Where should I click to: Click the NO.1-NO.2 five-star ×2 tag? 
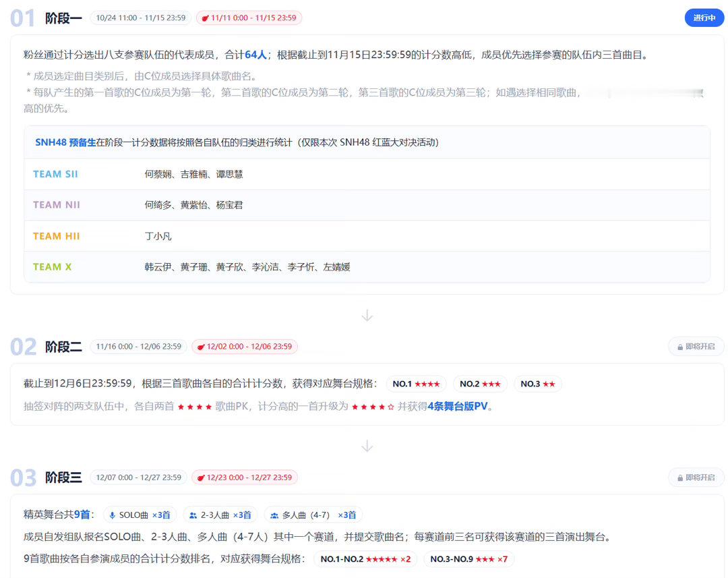click(x=365, y=559)
